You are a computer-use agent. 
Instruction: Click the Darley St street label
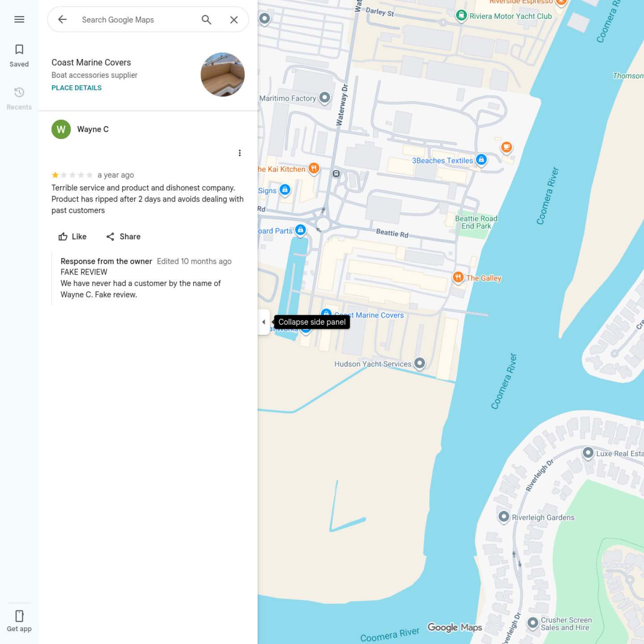[x=380, y=12]
